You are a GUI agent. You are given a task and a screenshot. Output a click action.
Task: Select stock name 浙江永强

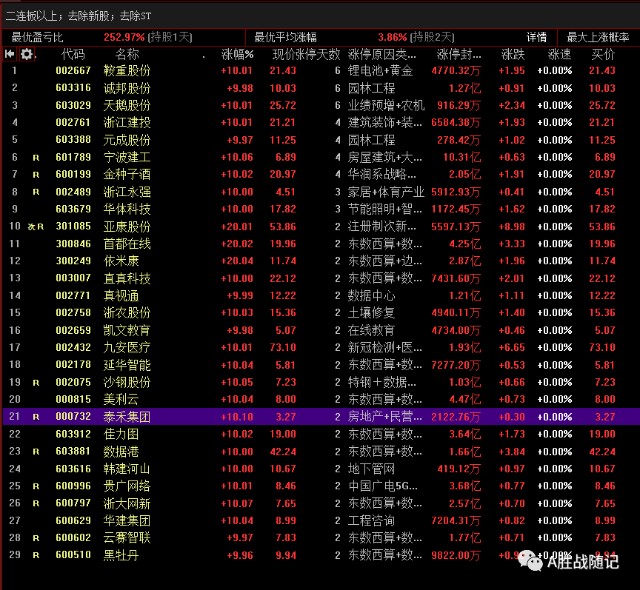(127, 192)
